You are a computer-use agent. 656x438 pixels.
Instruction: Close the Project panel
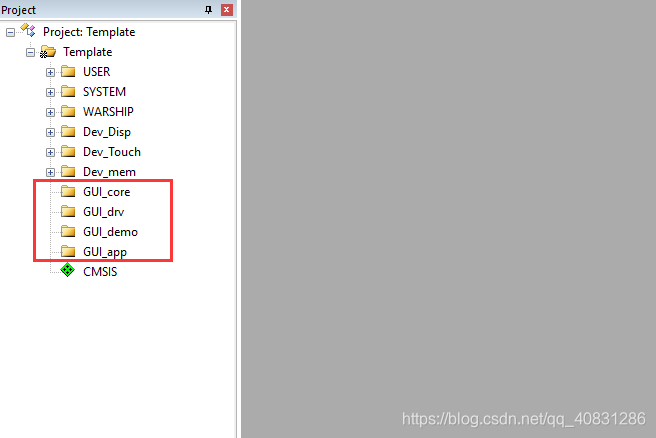(x=227, y=10)
